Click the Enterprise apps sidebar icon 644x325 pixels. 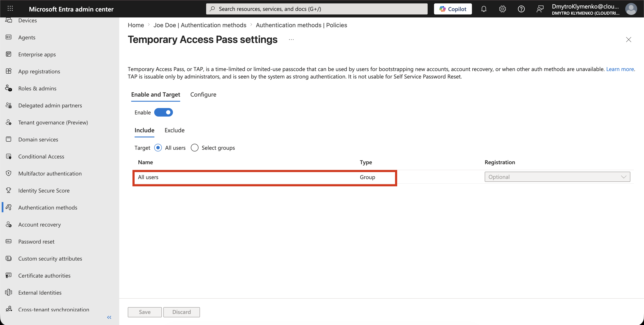pyautogui.click(x=9, y=54)
